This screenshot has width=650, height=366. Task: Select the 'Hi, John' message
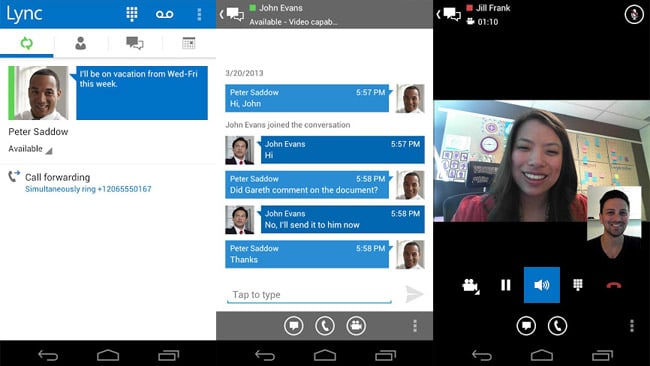click(307, 98)
